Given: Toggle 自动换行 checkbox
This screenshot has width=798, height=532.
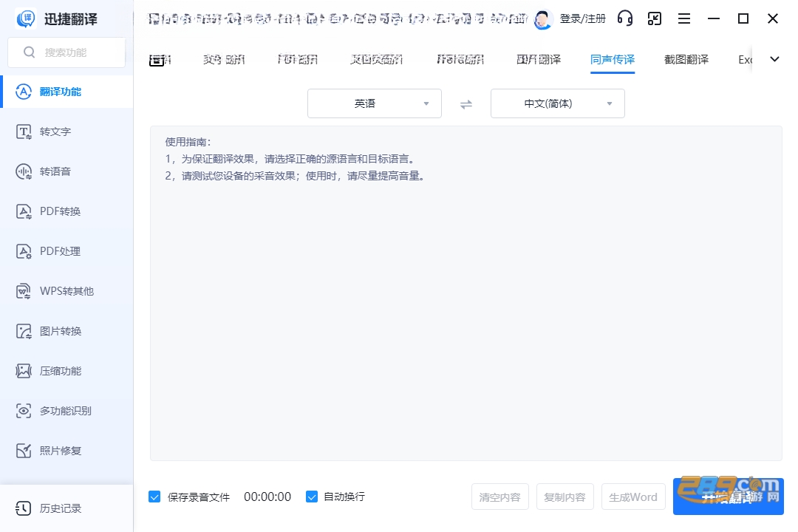Looking at the screenshot, I should 312,497.
